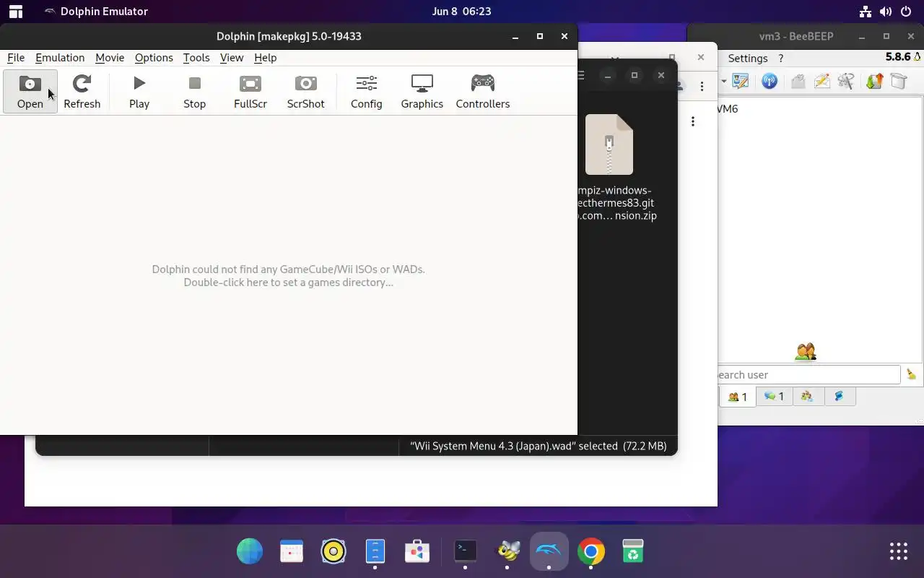The width and height of the screenshot is (924, 578).
Task: Open the Help menu in Dolphin
Action: (265, 58)
